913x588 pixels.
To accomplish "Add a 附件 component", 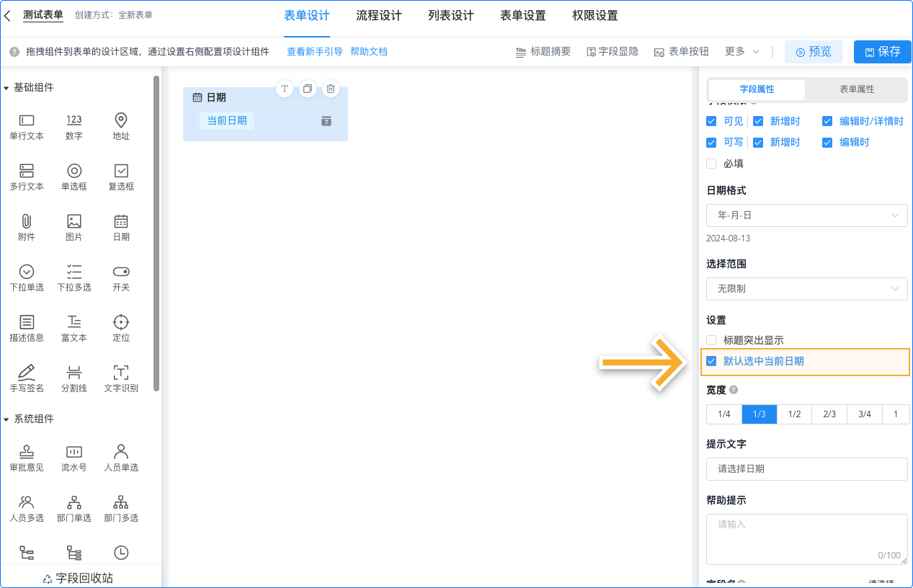I will pyautogui.click(x=27, y=226).
